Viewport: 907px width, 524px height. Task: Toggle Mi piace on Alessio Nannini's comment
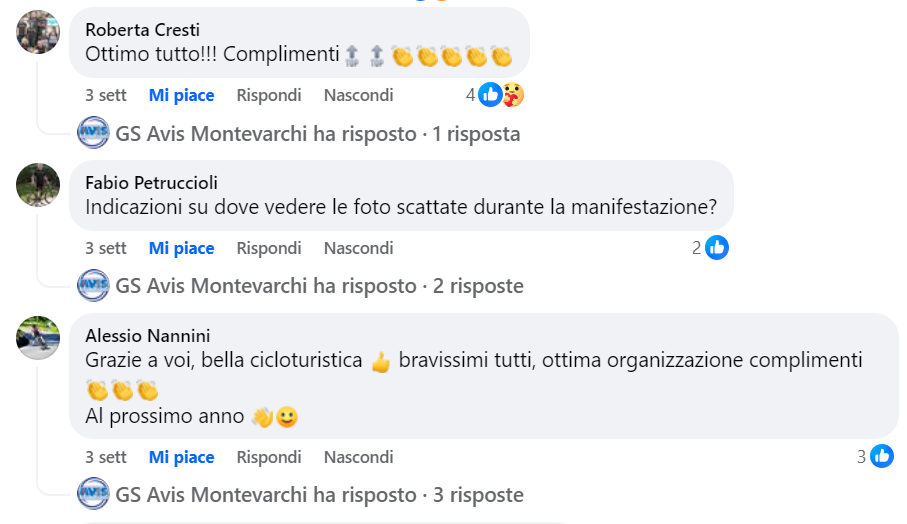[x=181, y=457]
